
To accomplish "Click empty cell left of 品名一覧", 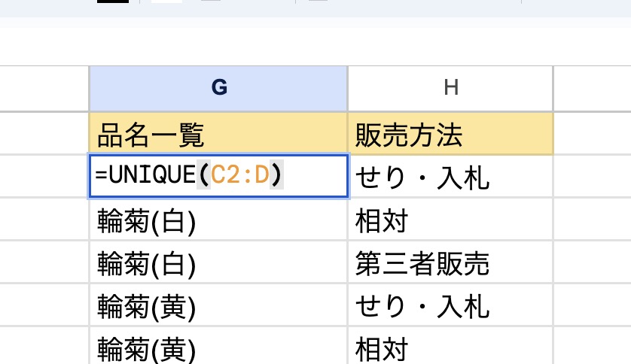I will click(x=44, y=134).
